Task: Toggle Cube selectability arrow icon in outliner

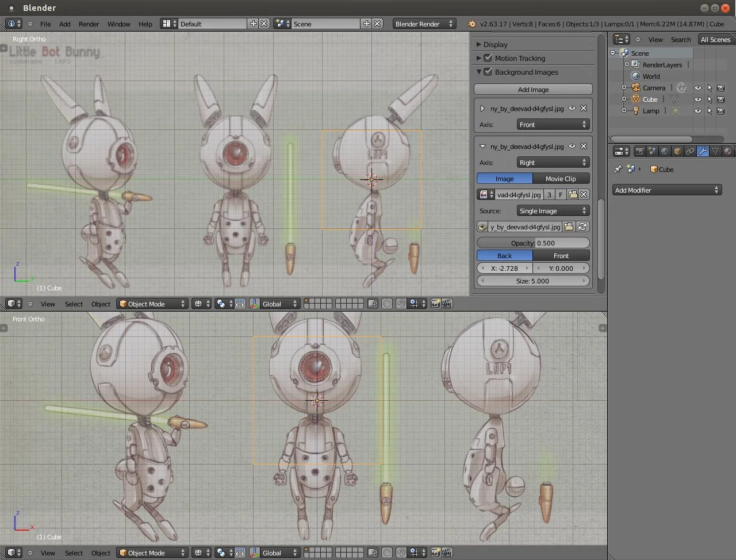Action: point(710,99)
